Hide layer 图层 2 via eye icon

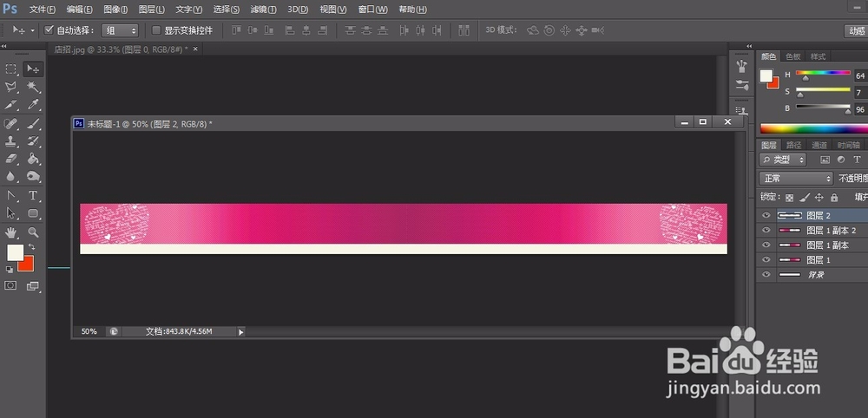[x=766, y=215]
